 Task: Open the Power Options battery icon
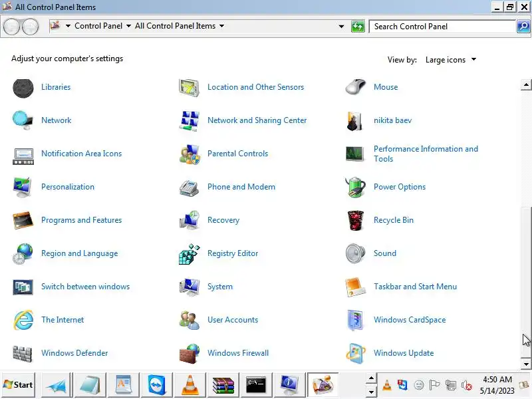pos(355,187)
